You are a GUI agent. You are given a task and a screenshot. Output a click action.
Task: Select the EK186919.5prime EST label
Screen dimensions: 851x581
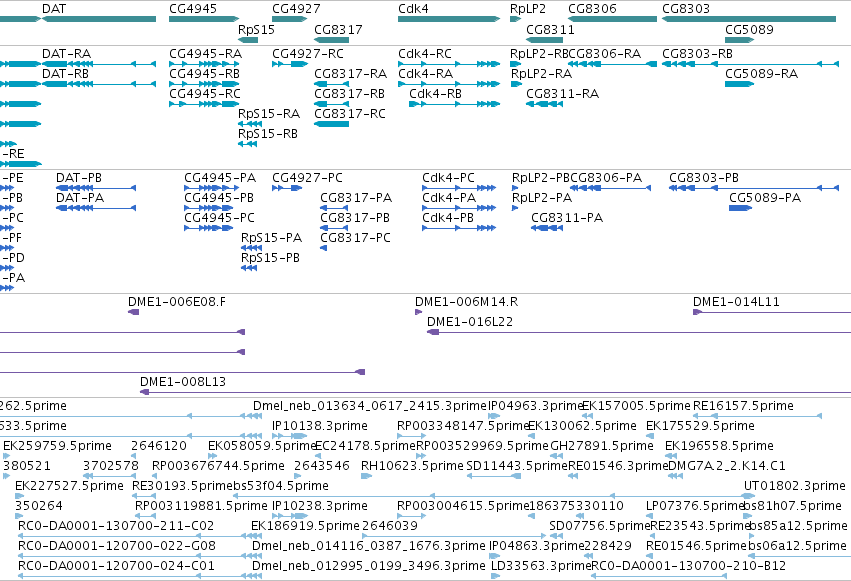[306, 526]
